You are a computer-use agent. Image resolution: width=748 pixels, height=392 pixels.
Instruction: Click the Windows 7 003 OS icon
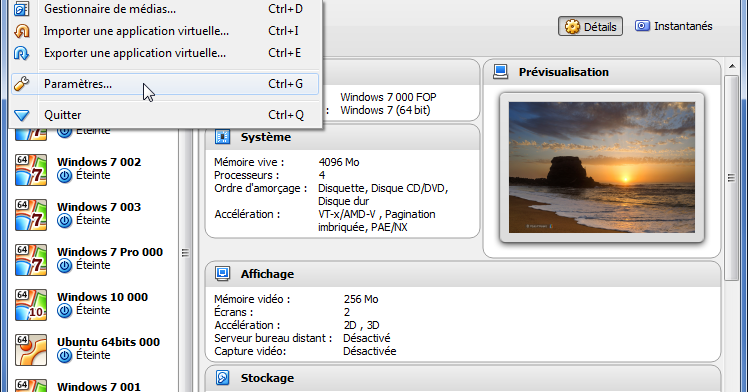tap(31, 215)
